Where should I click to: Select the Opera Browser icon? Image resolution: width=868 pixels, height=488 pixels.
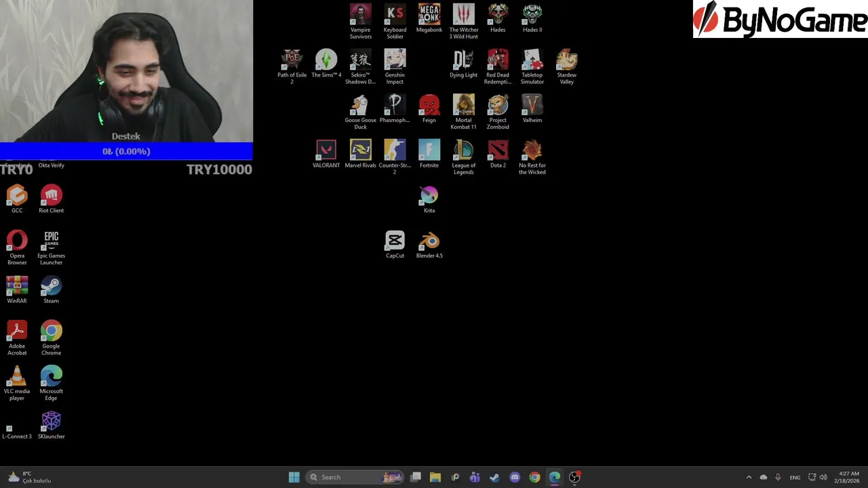[17, 247]
